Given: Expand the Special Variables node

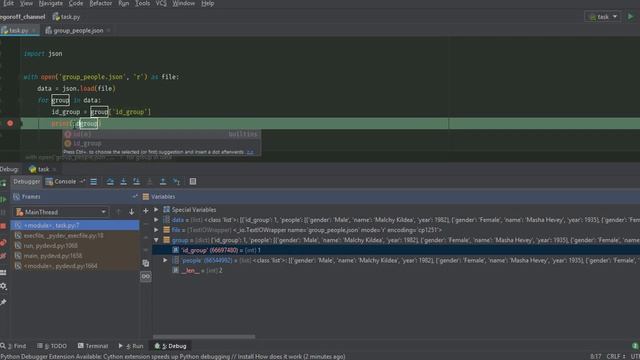Looking at the screenshot, I should 156,210.
